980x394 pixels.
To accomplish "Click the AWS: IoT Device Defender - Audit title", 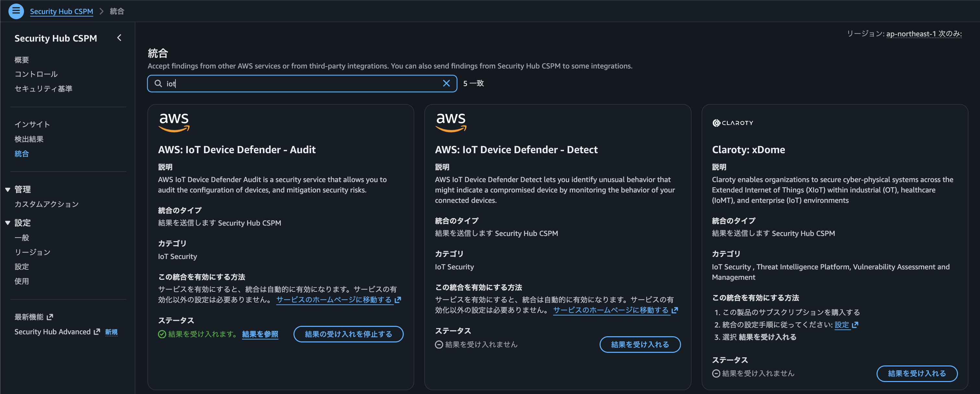I will pos(237,150).
